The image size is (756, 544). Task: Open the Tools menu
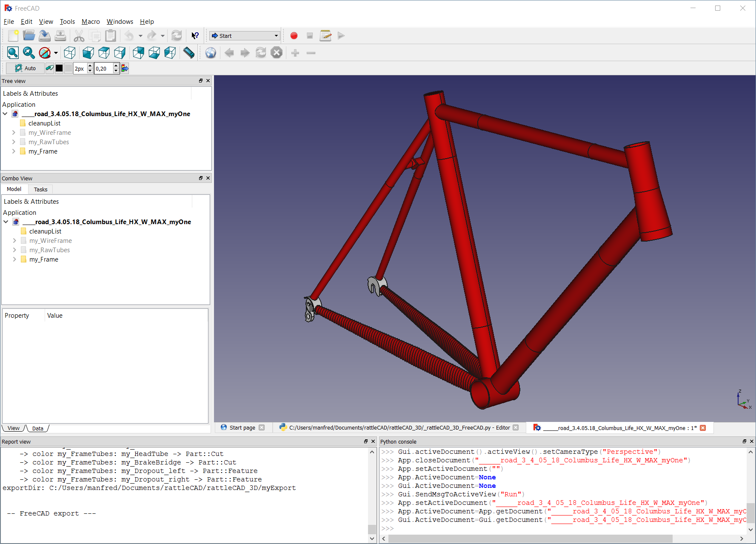coord(67,22)
